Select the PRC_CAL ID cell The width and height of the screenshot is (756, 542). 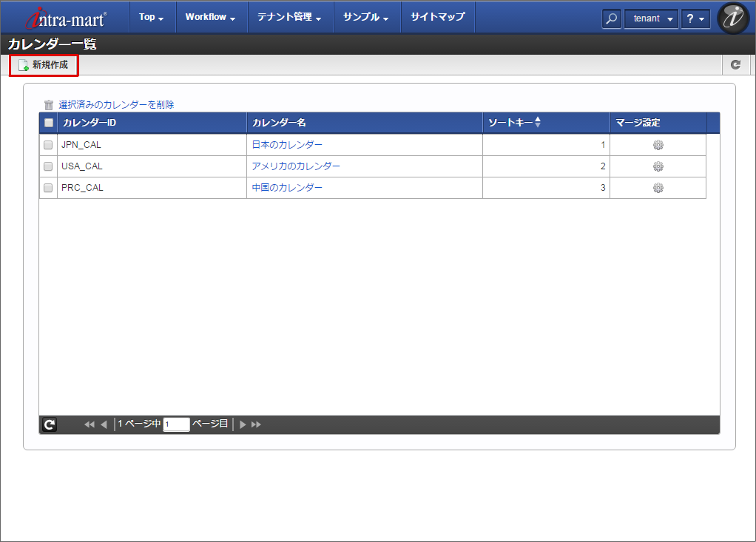(152, 188)
